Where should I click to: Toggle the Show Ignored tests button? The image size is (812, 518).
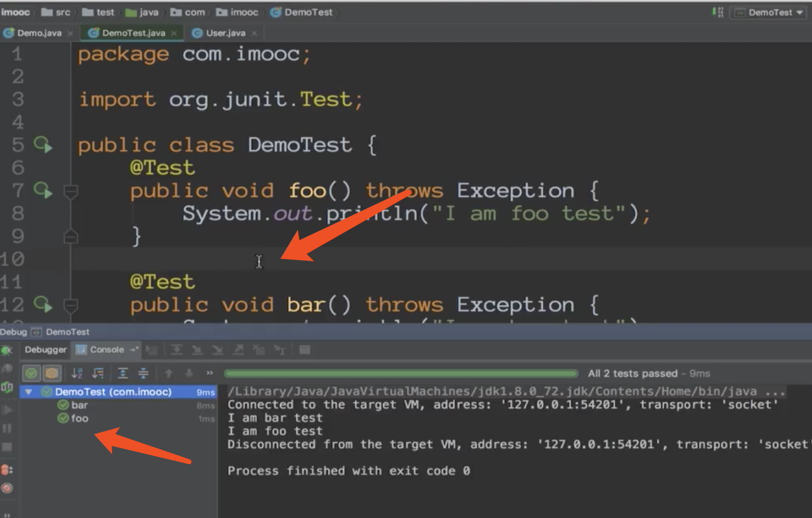tap(52, 373)
